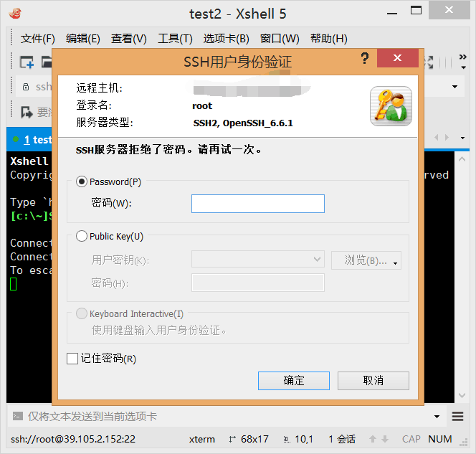Focus the 密码(W) password input field

(x=258, y=204)
